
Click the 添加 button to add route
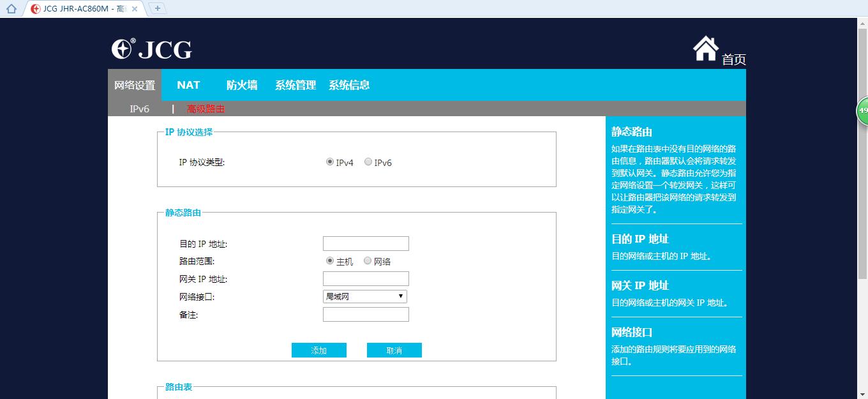[318, 350]
